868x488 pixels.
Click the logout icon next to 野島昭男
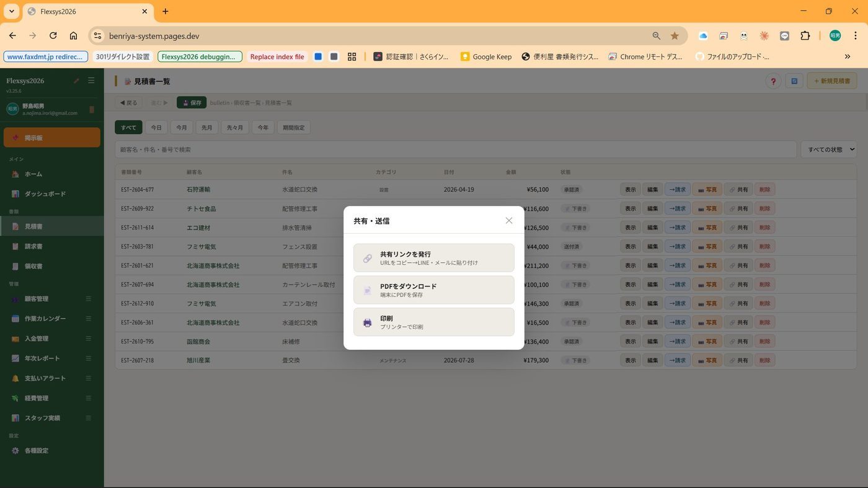(92, 110)
